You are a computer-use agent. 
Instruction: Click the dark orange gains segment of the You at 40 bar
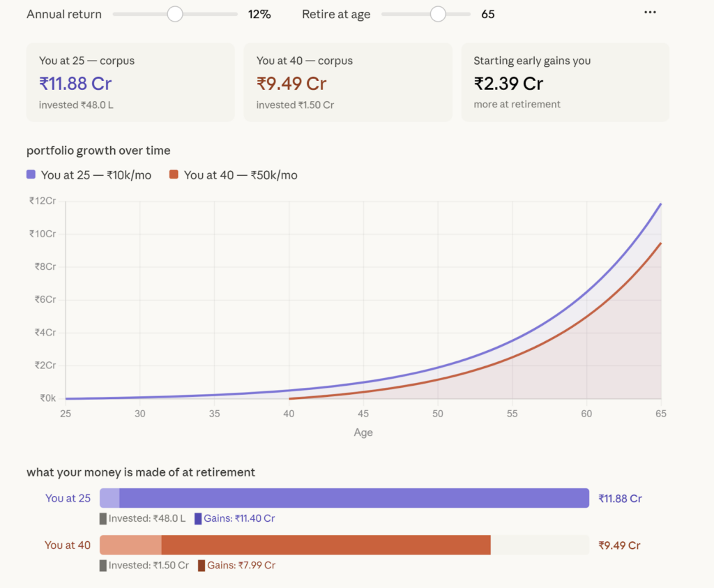(x=326, y=545)
